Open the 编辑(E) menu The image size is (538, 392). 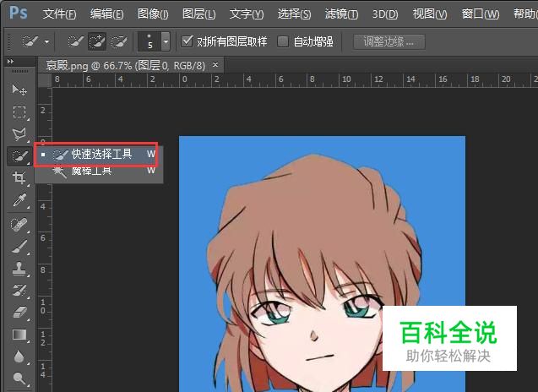click(106, 14)
